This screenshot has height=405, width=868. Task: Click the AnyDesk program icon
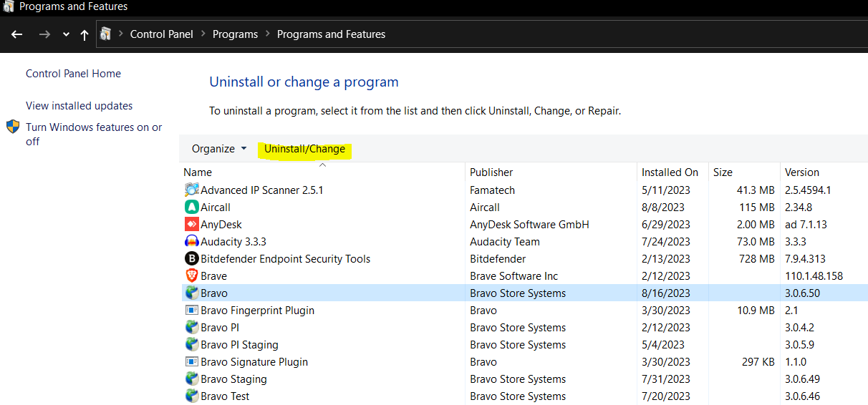click(x=191, y=225)
